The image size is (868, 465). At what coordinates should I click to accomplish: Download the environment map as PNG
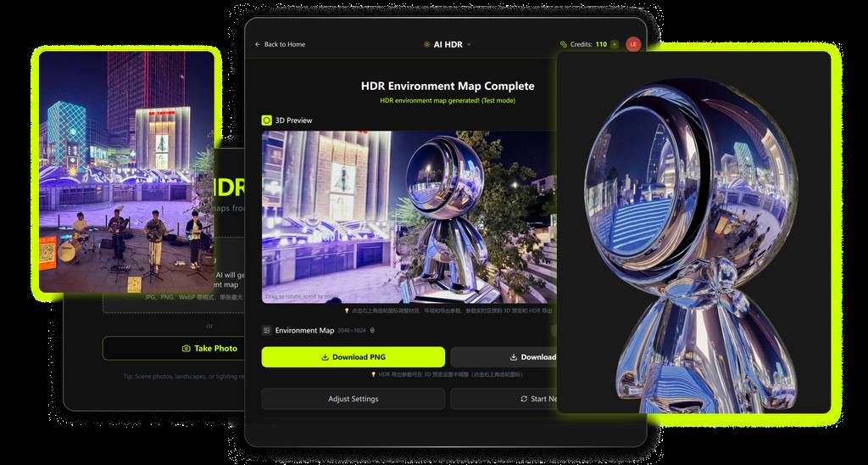point(353,357)
